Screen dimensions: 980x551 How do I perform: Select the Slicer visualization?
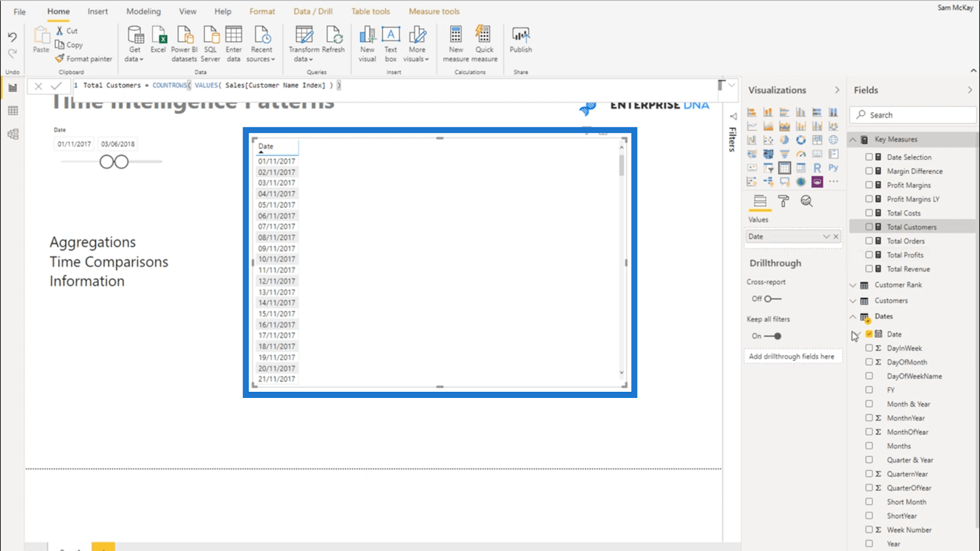click(x=768, y=168)
